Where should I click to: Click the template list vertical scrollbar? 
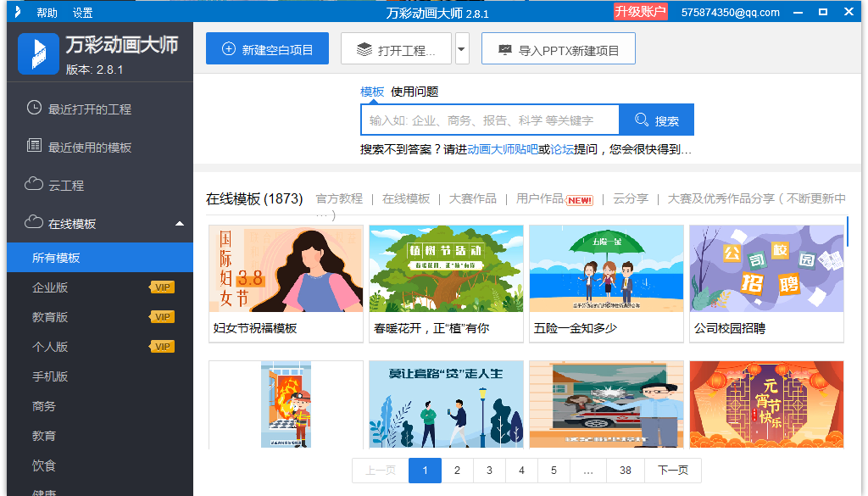(x=848, y=231)
